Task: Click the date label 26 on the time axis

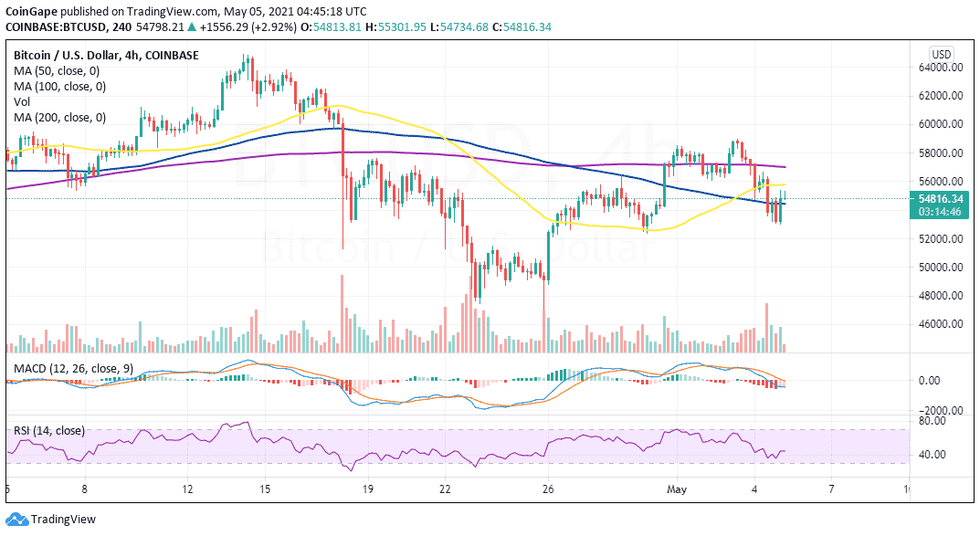Action: [x=548, y=489]
